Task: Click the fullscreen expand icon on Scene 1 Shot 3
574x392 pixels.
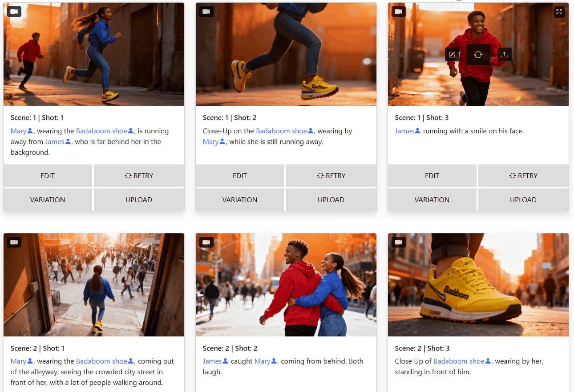Action: pyautogui.click(x=559, y=12)
